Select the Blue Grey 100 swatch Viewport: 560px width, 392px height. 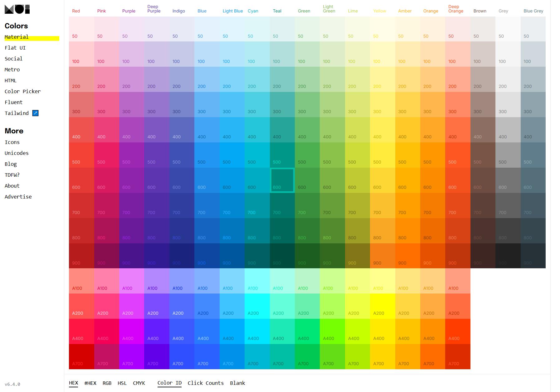533,54
